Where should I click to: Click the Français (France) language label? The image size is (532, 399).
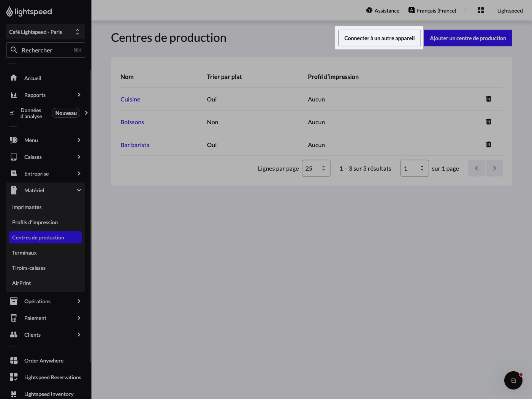437,11
